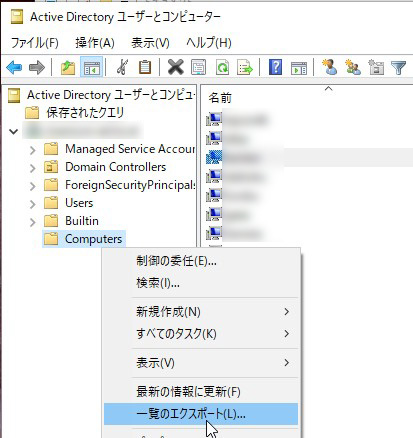The height and width of the screenshot is (438, 413).
Task: Open すべてのタスク(K) submenu
Action: point(201,334)
